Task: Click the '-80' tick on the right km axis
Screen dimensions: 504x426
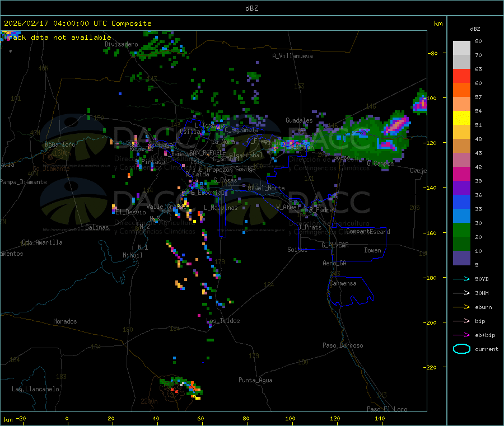Action: (x=433, y=53)
